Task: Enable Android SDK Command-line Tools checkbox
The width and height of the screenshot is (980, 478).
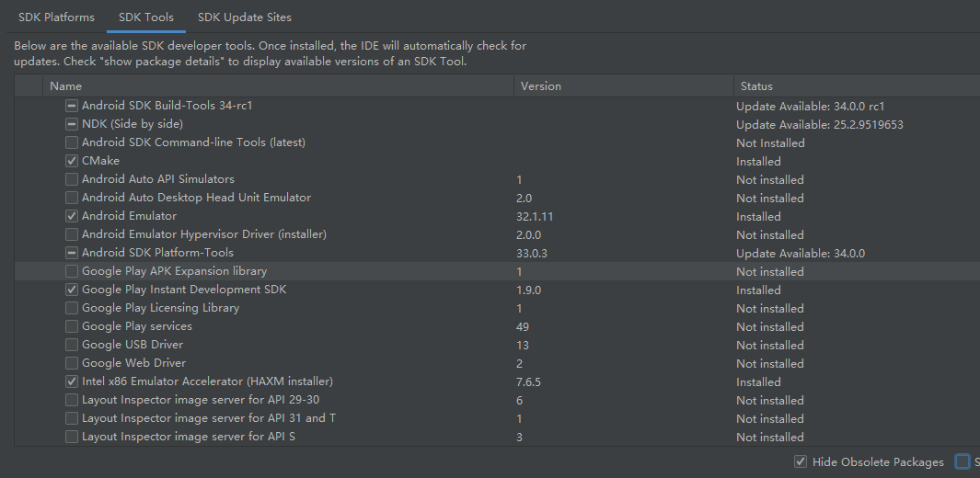Action: tap(72, 142)
